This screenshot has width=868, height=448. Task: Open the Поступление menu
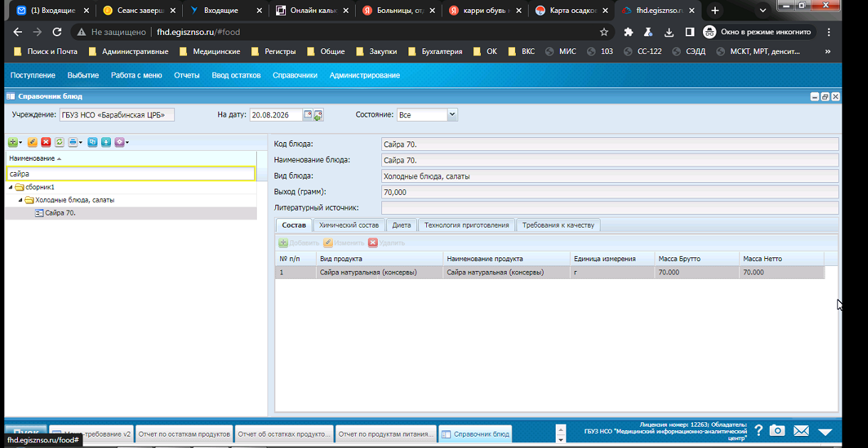pos(33,75)
